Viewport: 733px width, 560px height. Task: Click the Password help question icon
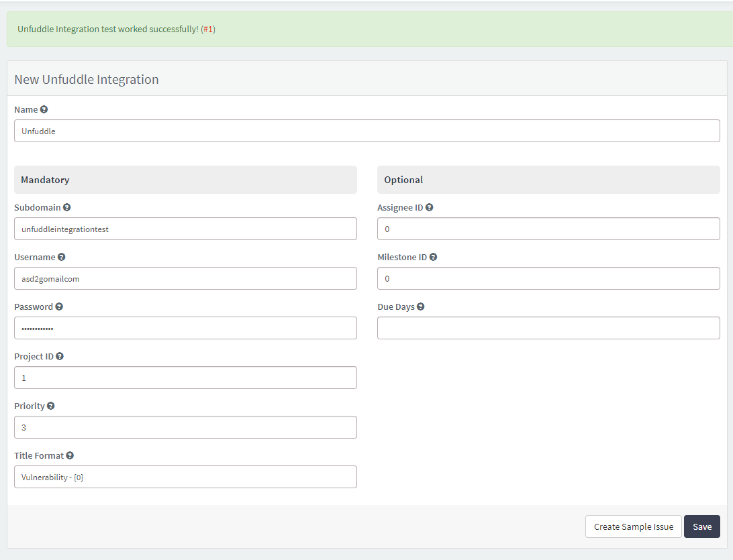(x=59, y=306)
